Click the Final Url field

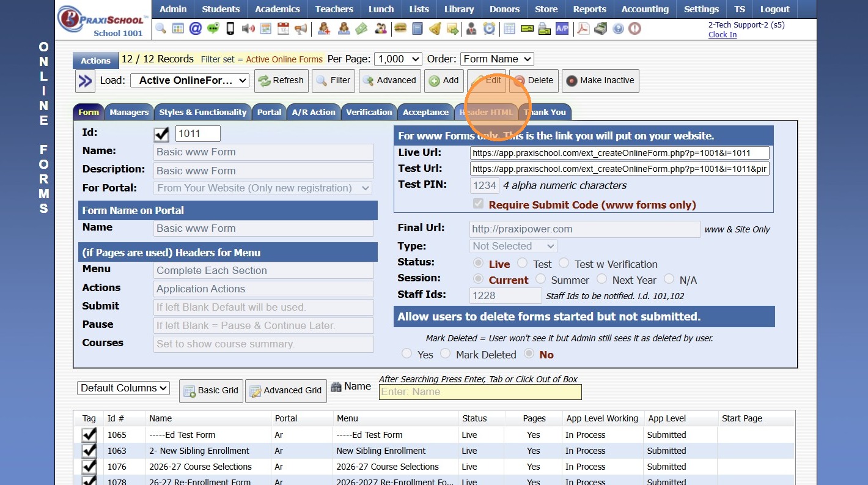pyautogui.click(x=585, y=229)
